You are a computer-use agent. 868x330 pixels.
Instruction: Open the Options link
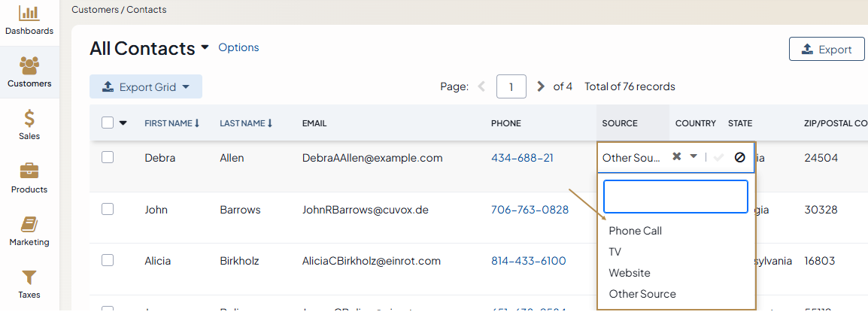pyautogui.click(x=238, y=47)
